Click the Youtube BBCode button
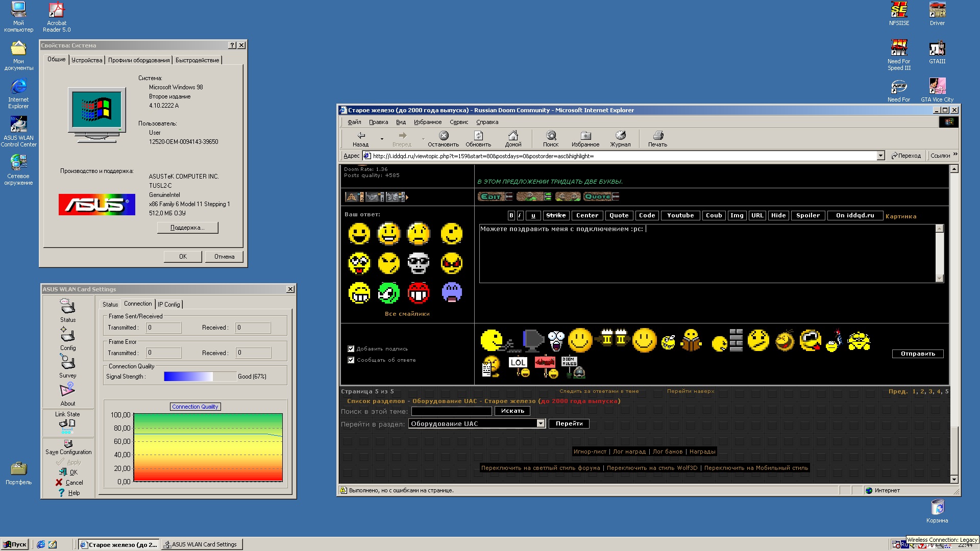This screenshot has width=980, height=551. (680, 215)
